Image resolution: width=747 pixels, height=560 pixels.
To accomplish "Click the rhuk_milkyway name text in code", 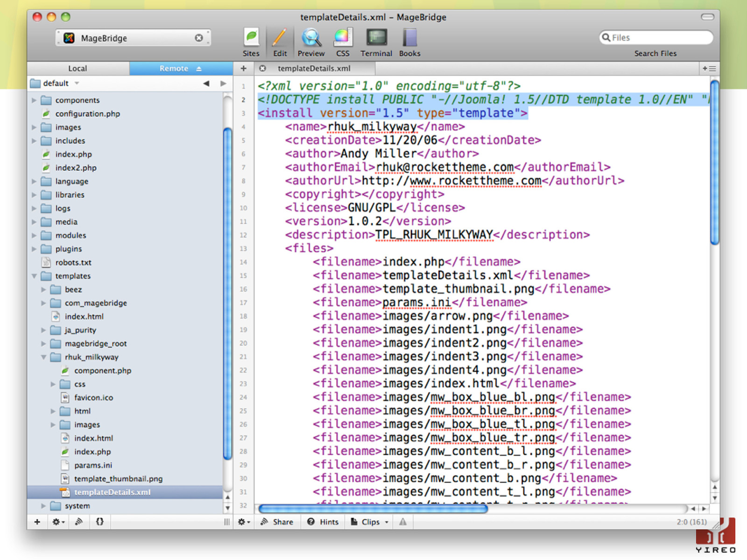I will tap(372, 126).
